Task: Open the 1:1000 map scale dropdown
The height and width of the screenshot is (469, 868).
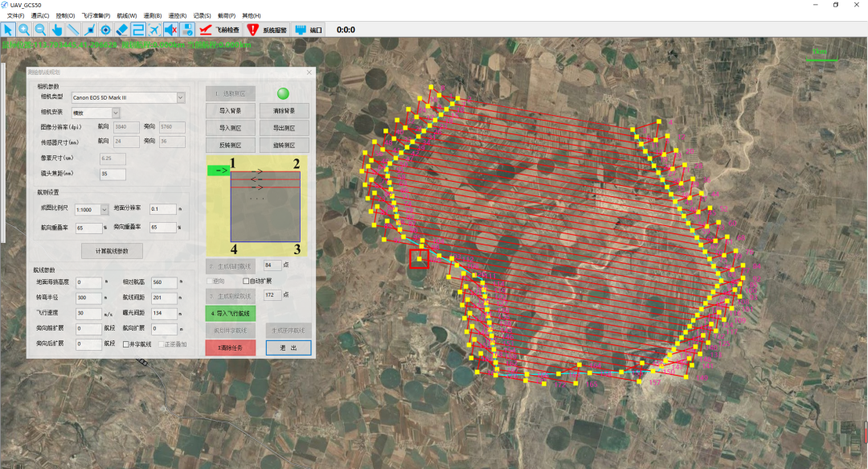Action: tap(104, 209)
